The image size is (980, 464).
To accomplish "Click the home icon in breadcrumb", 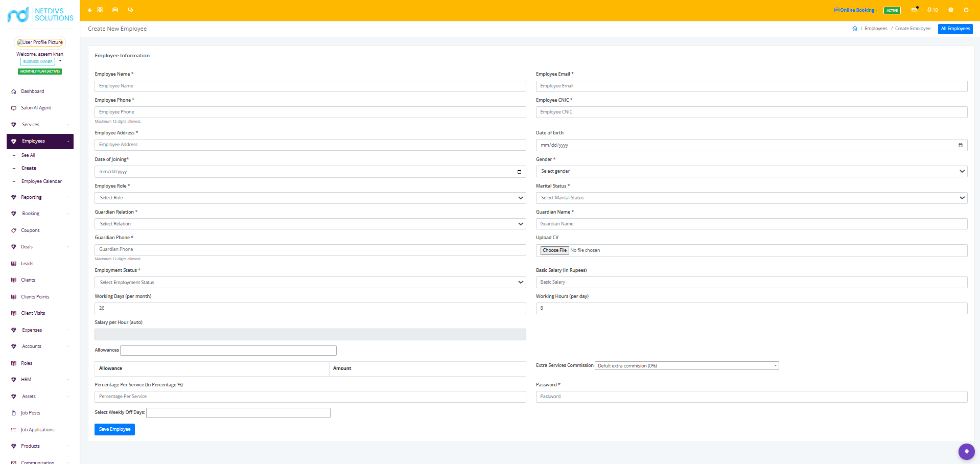I will click(x=855, y=29).
